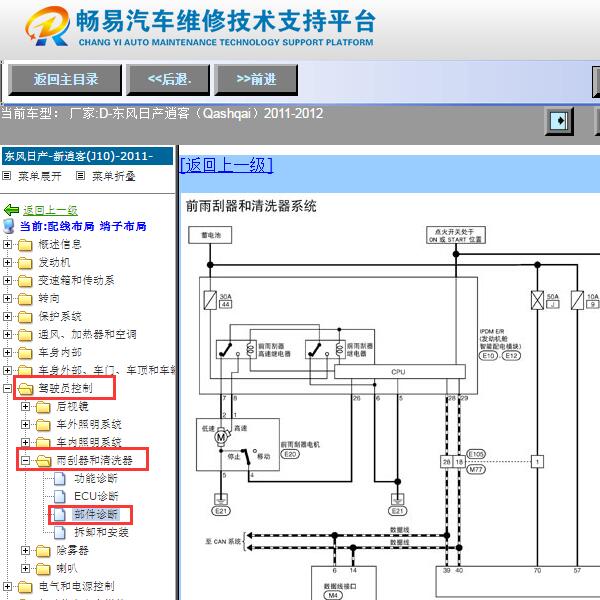This screenshot has height=600, width=600.
Task: Expand the 除雾器 subfolder
Action: [25, 550]
